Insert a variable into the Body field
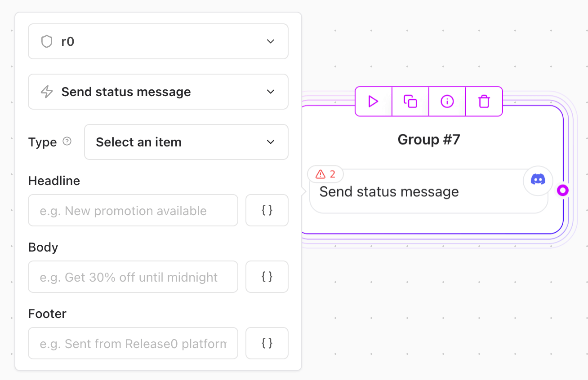The height and width of the screenshot is (380, 588). (x=267, y=277)
